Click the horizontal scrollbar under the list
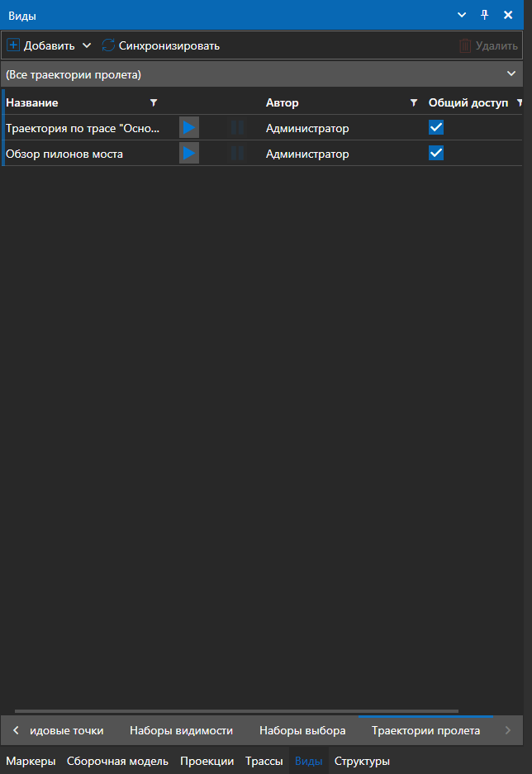The height and width of the screenshot is (774, 532). [x=236, y=710]
